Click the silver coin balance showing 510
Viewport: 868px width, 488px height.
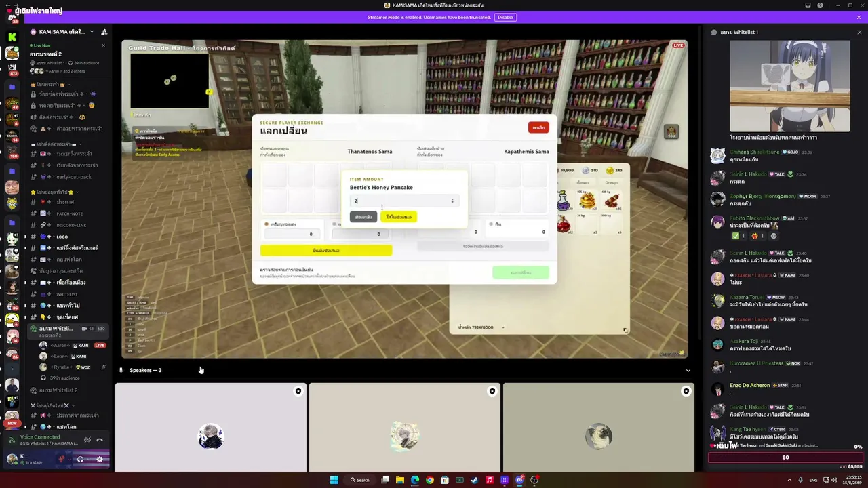click(590, 170)
